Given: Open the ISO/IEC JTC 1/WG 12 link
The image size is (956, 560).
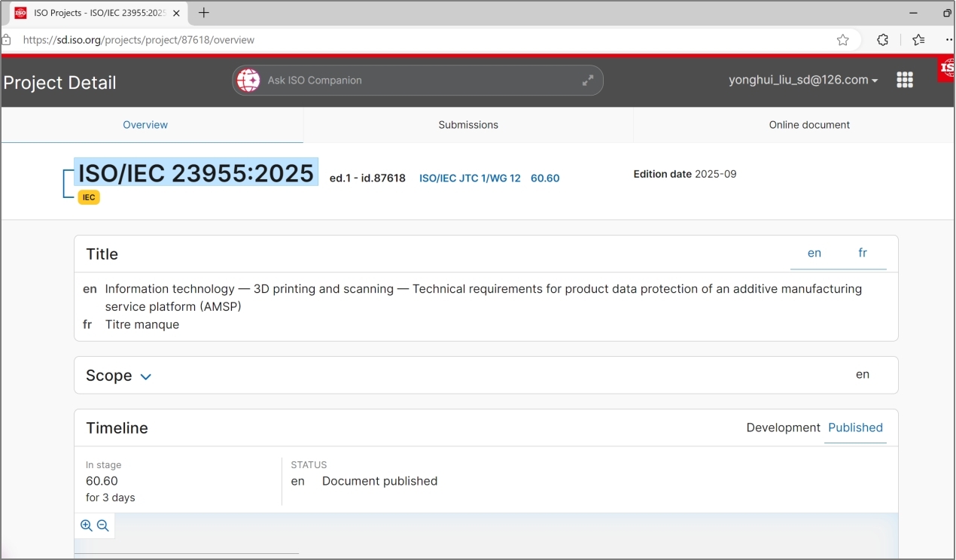Looking at the screenshot, I should pos(470,178).
